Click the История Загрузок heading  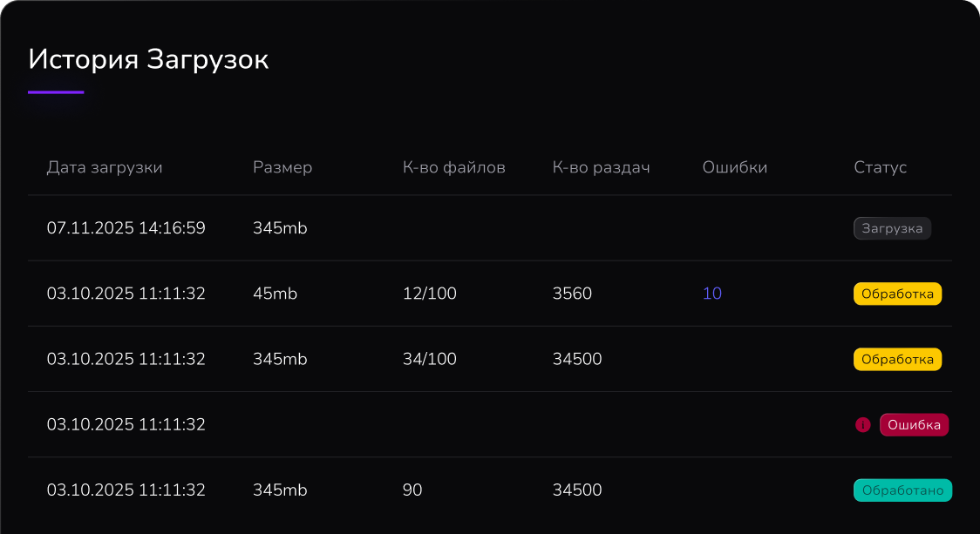tap(148, 59)
